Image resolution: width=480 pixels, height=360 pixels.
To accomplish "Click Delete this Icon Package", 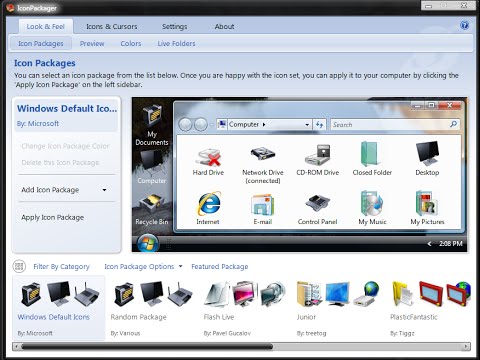I will coord(60,163).
